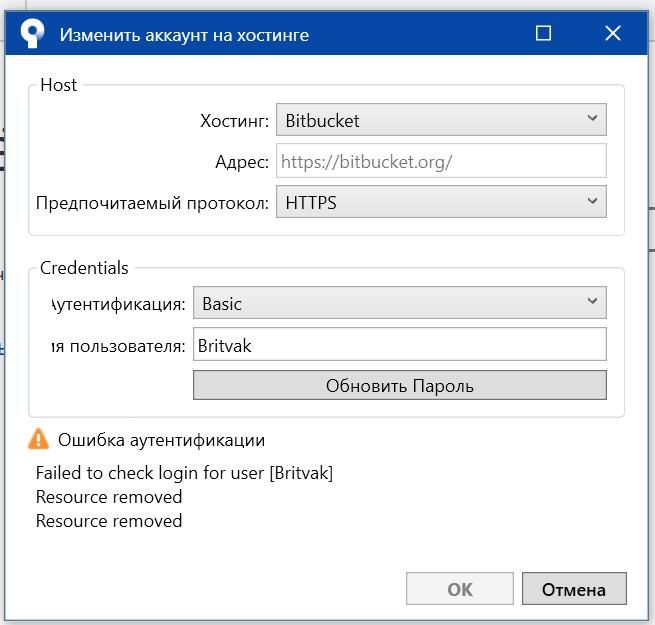Click the Host group header label
This screenshot has width=655, height=625.
point(58,85)
